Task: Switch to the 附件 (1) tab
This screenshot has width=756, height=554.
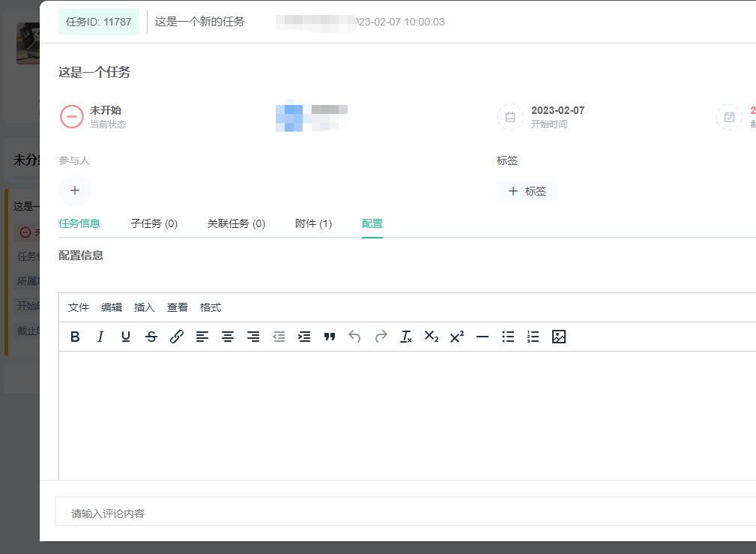Action: point(313,223)
